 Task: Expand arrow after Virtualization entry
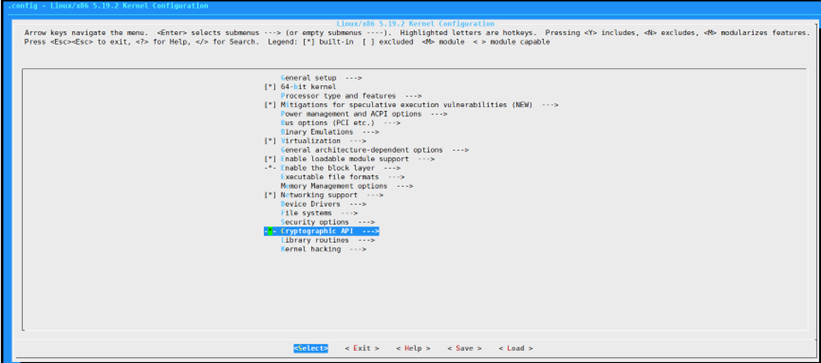358,141
